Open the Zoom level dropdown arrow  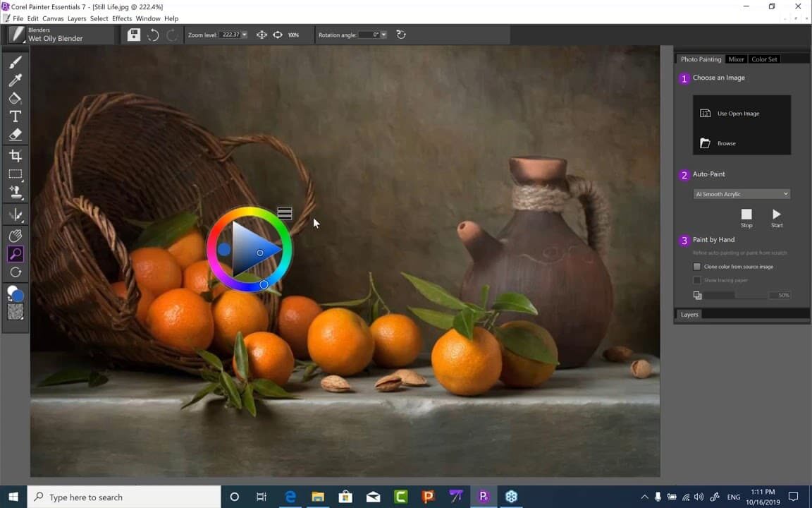pyautogui.click(x=245, y=35)
